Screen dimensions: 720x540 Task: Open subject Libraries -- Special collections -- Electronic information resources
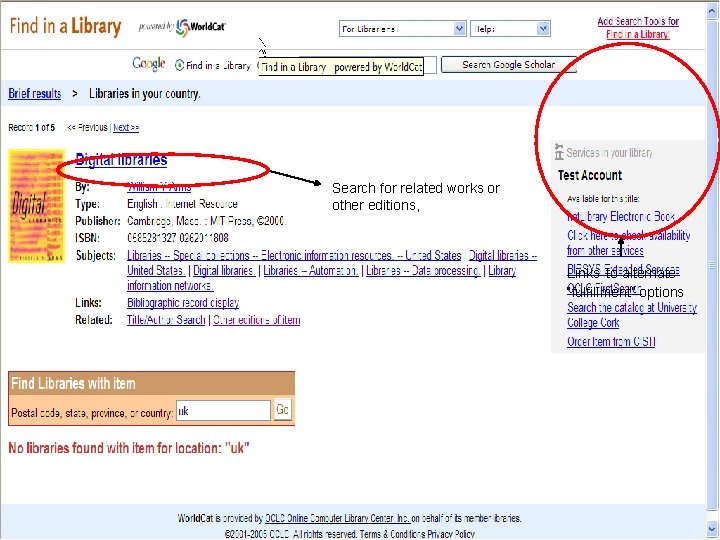click(294, 255)
